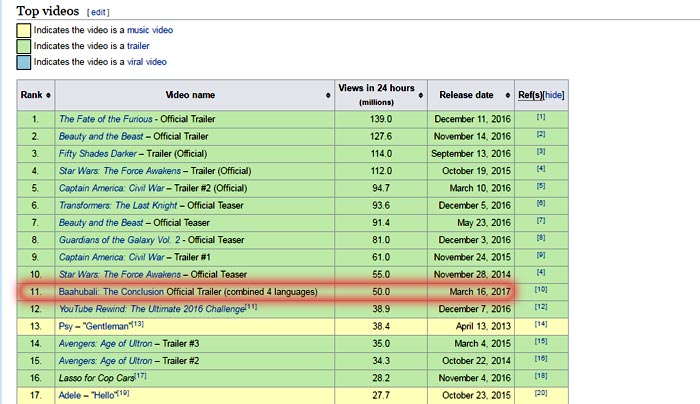Open Star Wars: The Force Awakens Official Teaser link
The height and width of the screenshot is (404, 700).
[120, 275]
